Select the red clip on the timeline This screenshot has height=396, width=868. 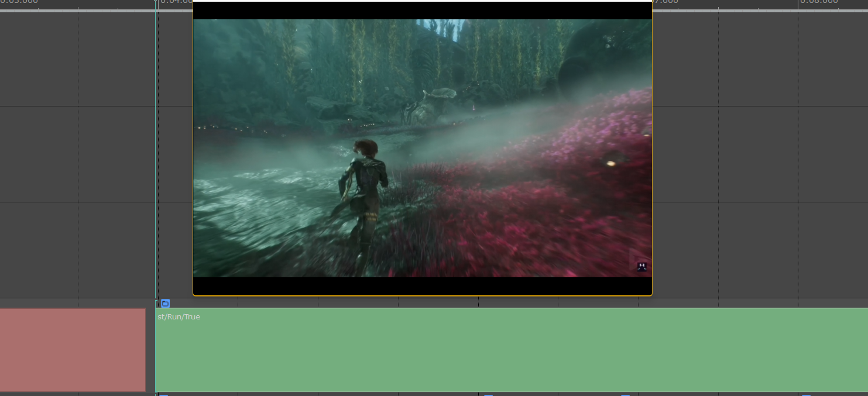[x=72, y=350]
